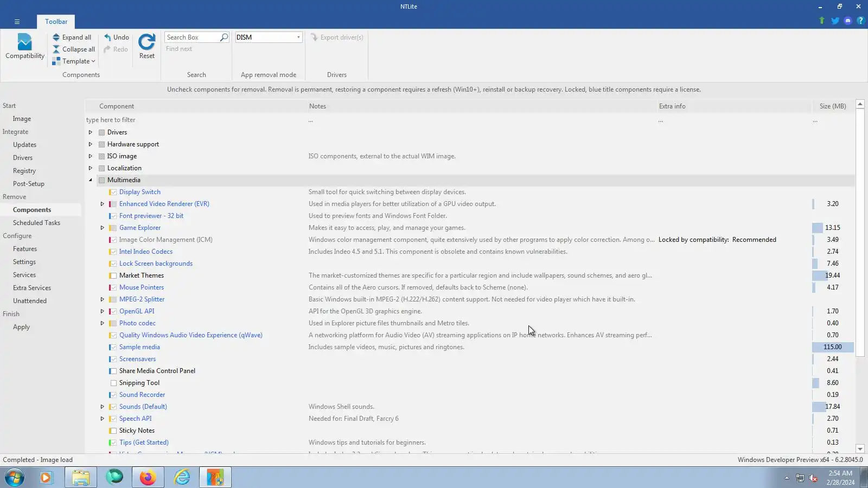
Task: Reset component selections
Action: click(146, 47)
